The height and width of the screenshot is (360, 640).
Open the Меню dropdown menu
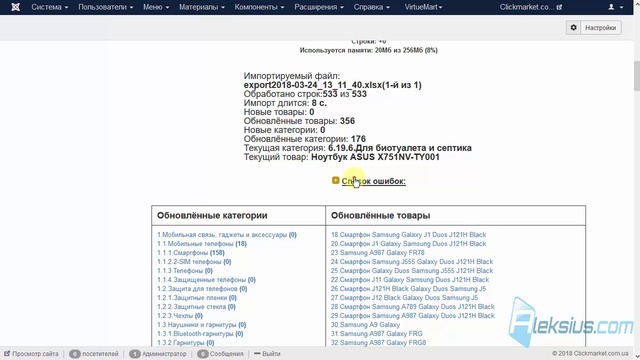(x=156, y=7)
